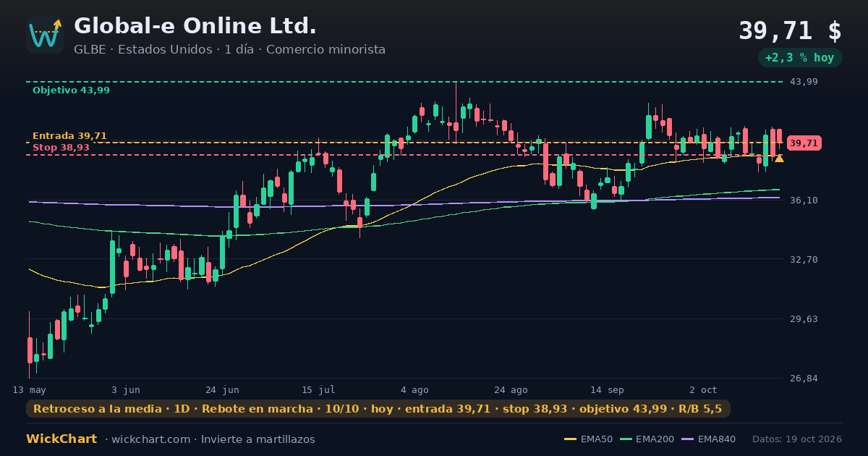Click the Entrada 39,71 label
This screenshot has width=868, height=456.
[x=69, y=136]
